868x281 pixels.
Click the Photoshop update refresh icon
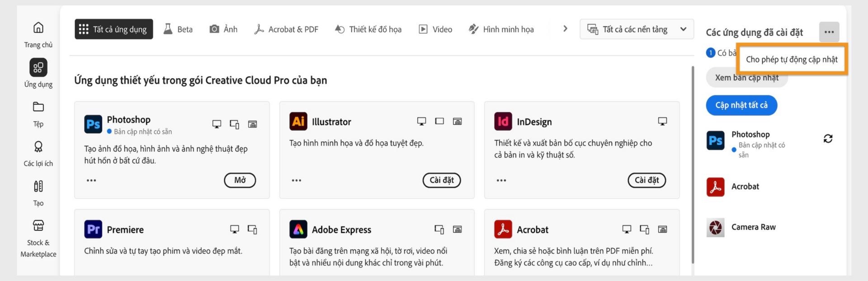(828, 138)
